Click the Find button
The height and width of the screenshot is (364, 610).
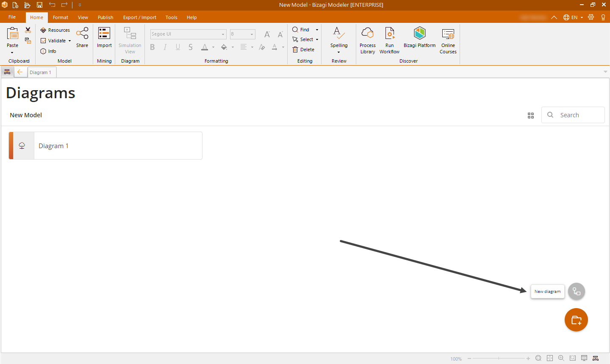(x=301, y=30)
